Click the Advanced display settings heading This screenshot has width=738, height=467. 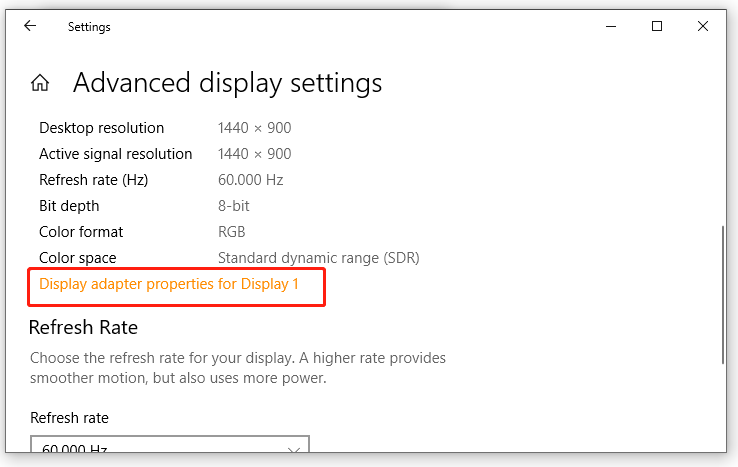click(227, 83)
